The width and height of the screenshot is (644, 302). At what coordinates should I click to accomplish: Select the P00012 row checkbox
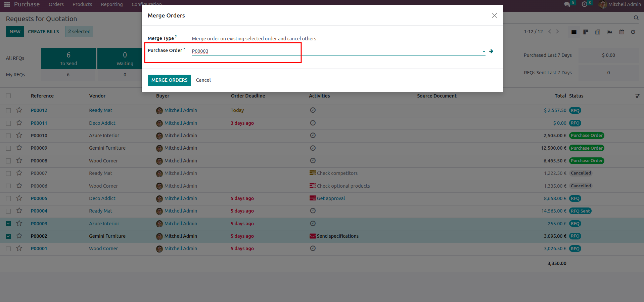[8, 110]
